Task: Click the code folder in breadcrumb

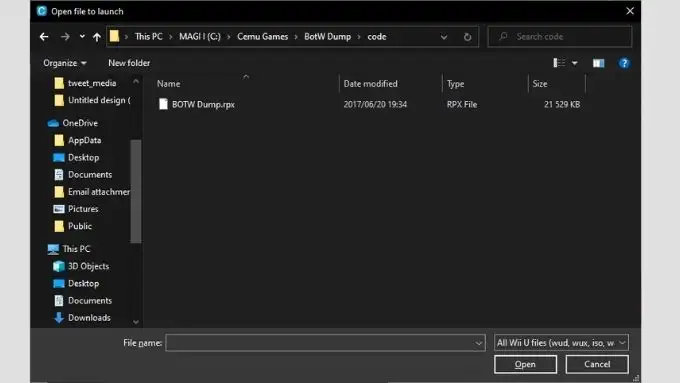Action: point(377,36)
